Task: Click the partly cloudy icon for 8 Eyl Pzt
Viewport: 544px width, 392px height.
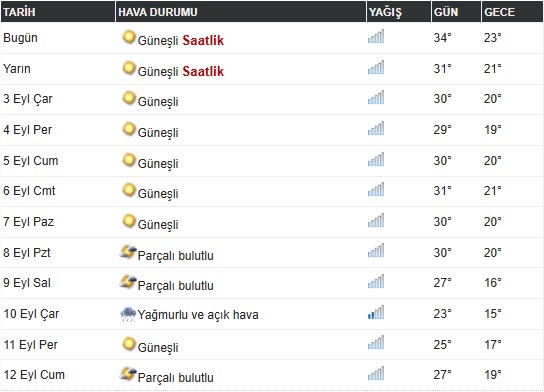Action: coord(128,252)
